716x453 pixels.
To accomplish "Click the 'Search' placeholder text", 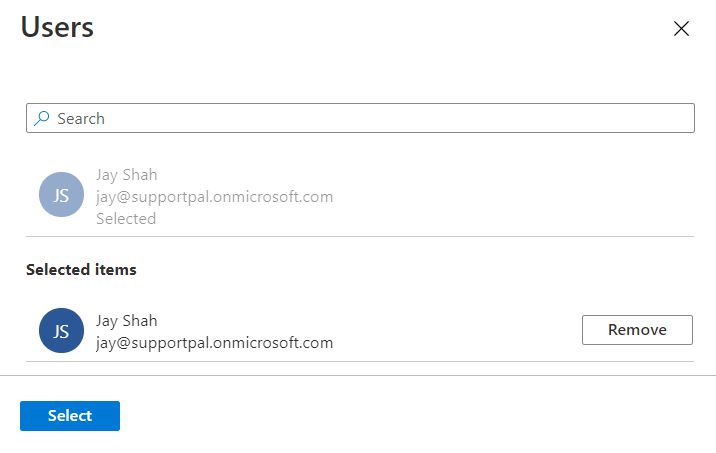I will click(x=81, y=118).
